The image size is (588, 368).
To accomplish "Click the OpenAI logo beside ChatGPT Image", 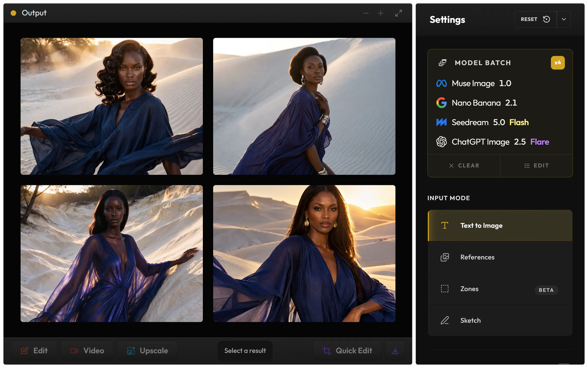I will tap(441, 142).
